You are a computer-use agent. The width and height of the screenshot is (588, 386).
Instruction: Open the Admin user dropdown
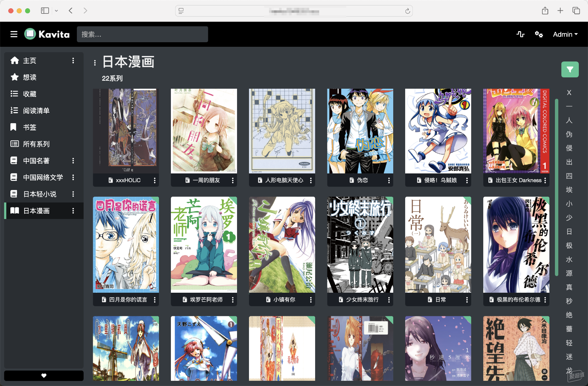[565, 34]
